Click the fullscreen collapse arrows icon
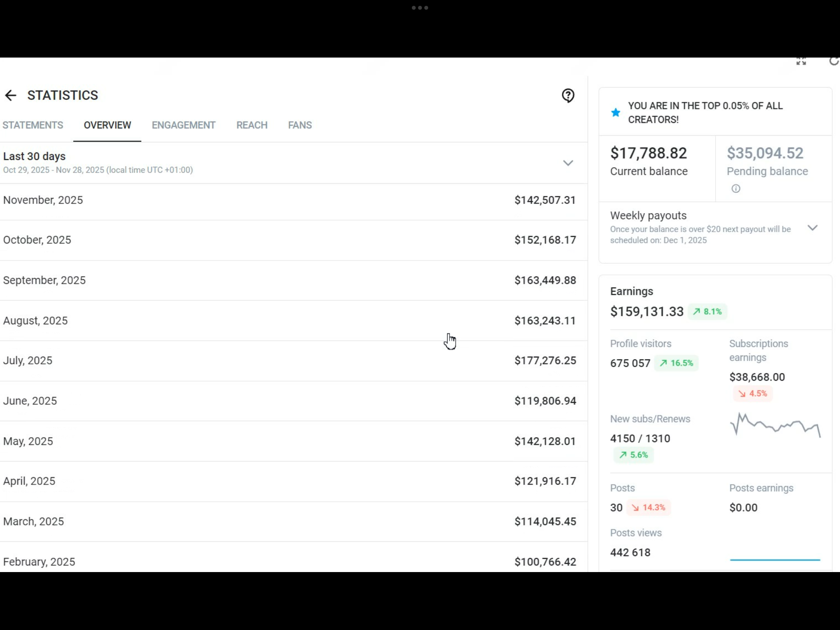This screenshot has height=630, width=840. 801,61
